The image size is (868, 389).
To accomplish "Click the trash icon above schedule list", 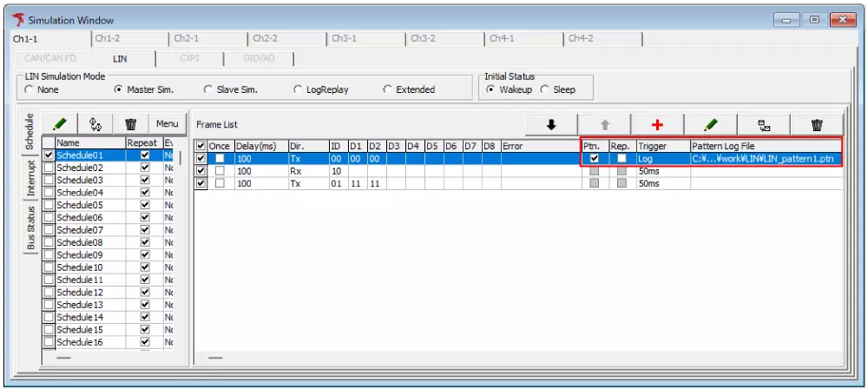I will point(131,124).
